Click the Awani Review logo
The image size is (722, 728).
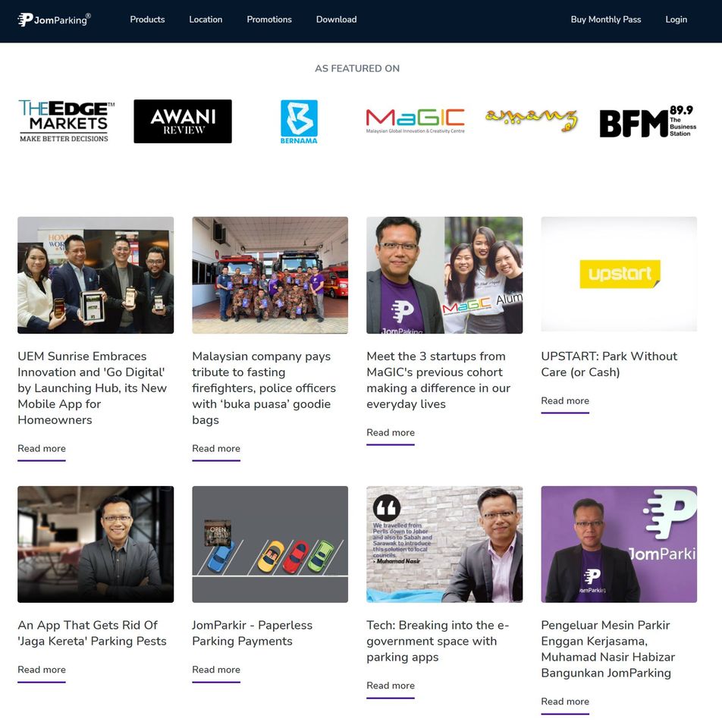coord(183,121)
